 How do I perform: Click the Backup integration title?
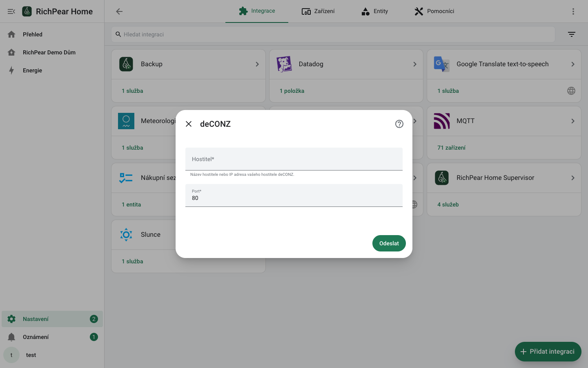click(x=151, y=64)
